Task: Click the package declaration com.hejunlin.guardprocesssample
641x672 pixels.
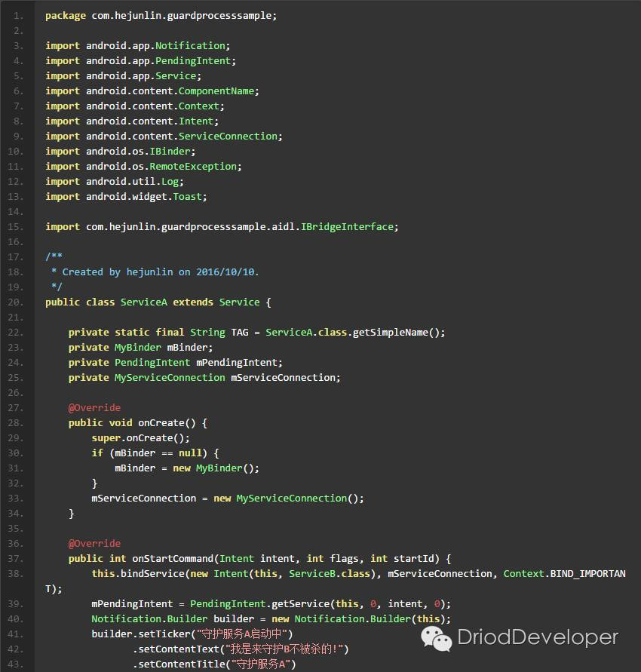Action: click(x=161, y=16)
